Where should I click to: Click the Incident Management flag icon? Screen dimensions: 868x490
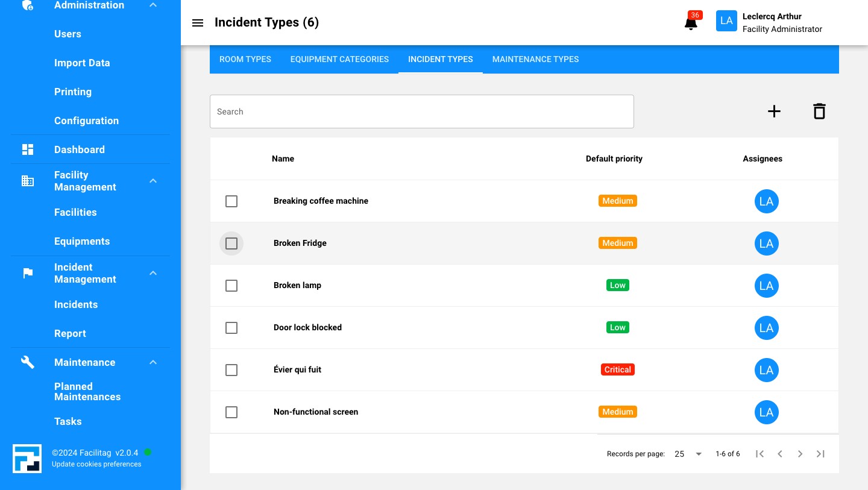coord(28,273)
